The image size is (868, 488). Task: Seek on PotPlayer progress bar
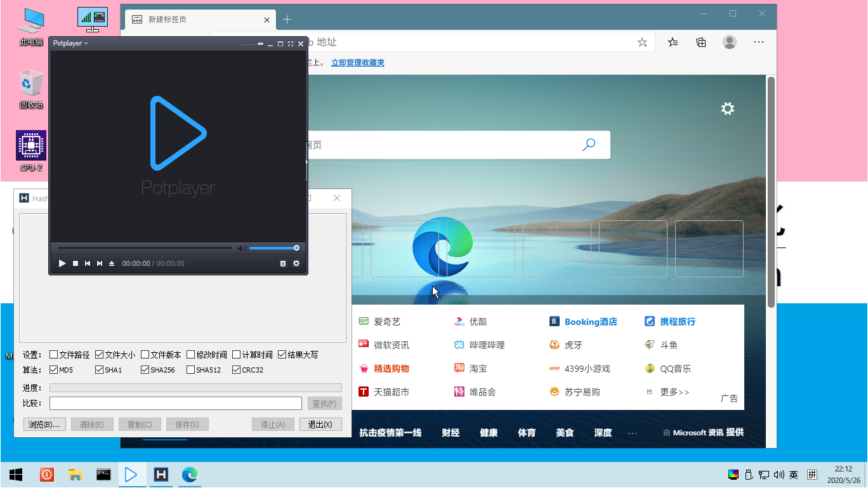click(x=145, y=248)
